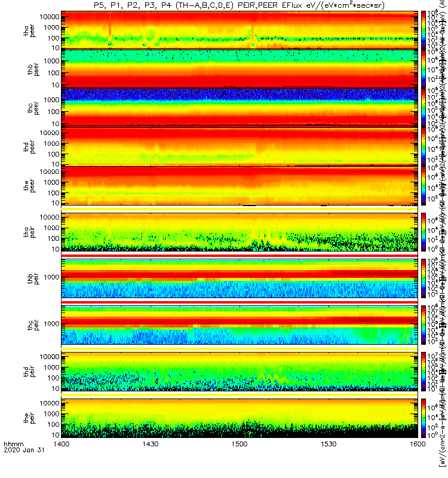Click the 1530 time axis label

pyautogui.click(x=329, y=444)
